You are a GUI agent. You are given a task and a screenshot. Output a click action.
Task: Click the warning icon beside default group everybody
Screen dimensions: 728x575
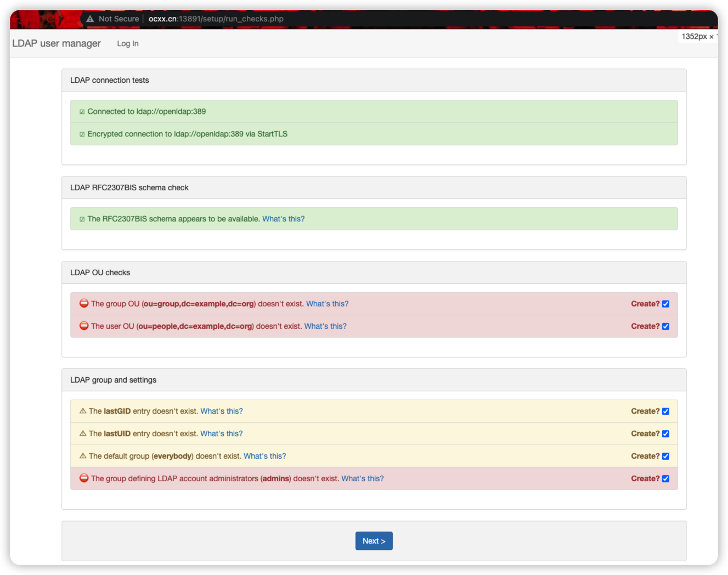(83, 456)
